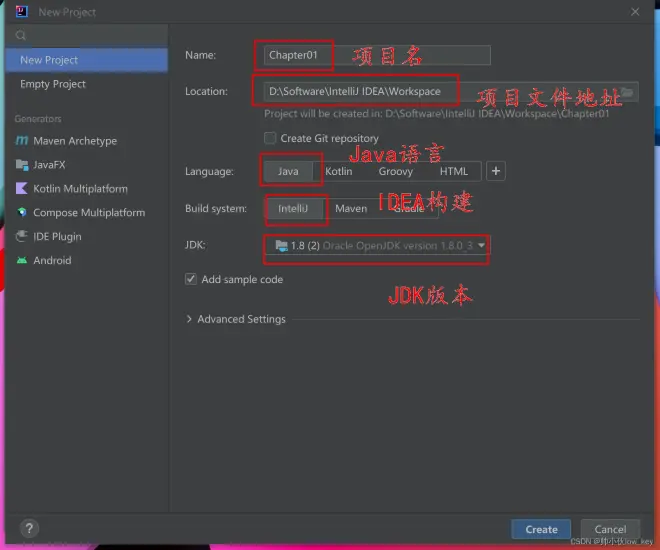Click the JDK folder icon in dropdown
660x550 pixels.
click(x=281, y=245)
